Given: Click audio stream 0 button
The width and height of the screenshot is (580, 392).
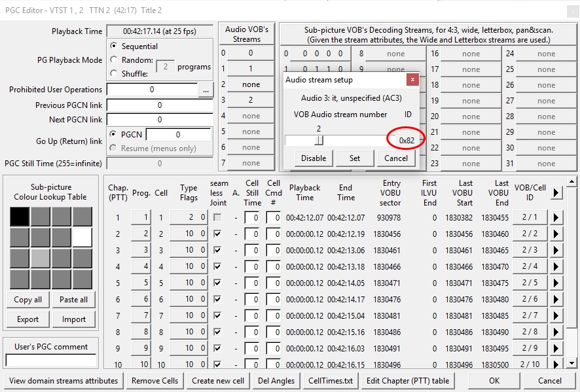Looking at the screenshot, I should point(251,53).
